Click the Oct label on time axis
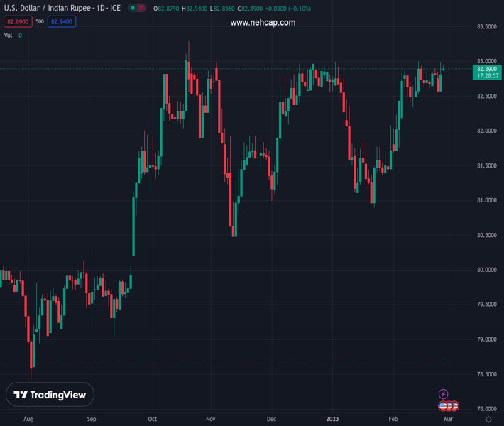The height and width of the screenshot is (426, 504). click(152, 420)
